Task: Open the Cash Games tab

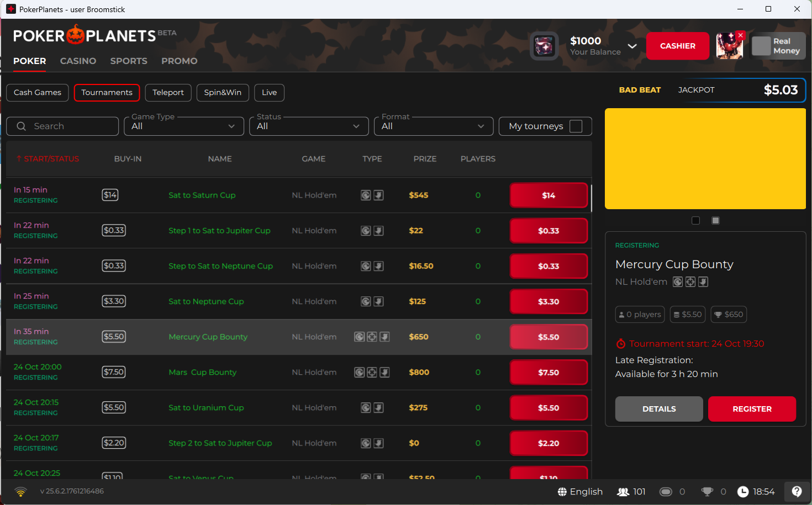Action: (x=38, y=92)
